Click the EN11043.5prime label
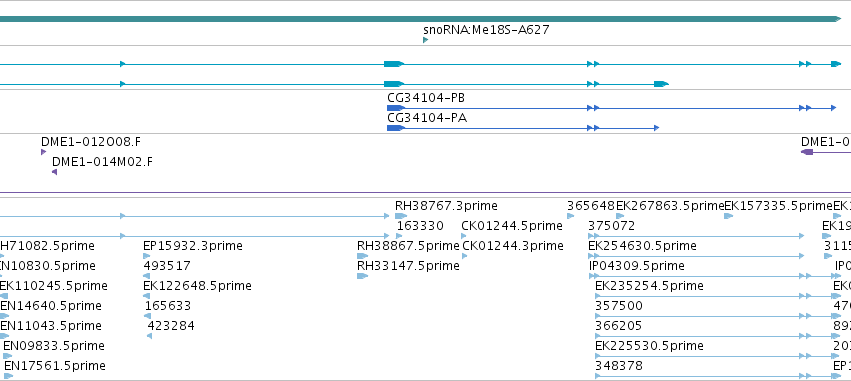Image resolution: width=851 pixels, height=381 pixels. coord(50,326)
